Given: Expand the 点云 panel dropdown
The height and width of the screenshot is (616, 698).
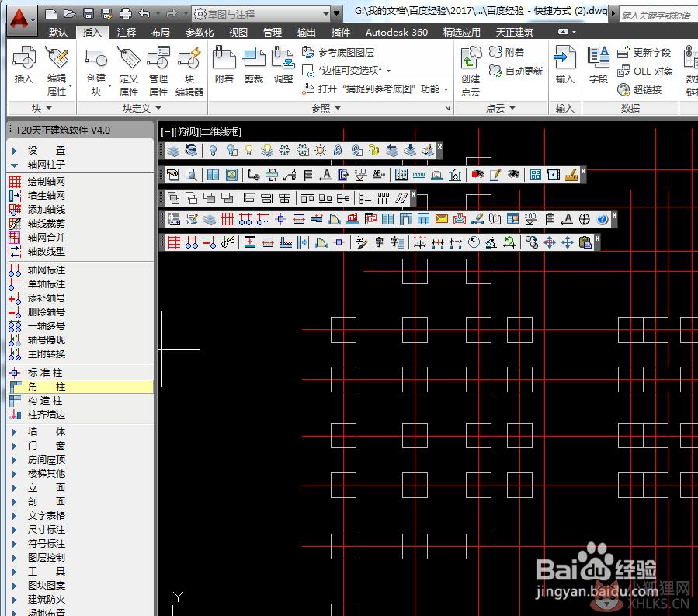Looking at the screenshot, I should coord(500,108).
